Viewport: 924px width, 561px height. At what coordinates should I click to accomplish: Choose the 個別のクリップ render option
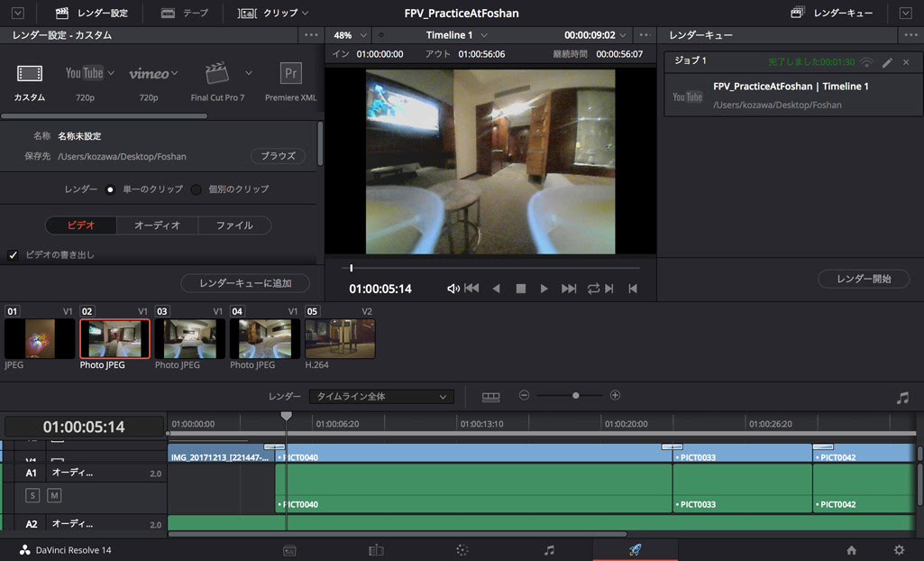196,189
